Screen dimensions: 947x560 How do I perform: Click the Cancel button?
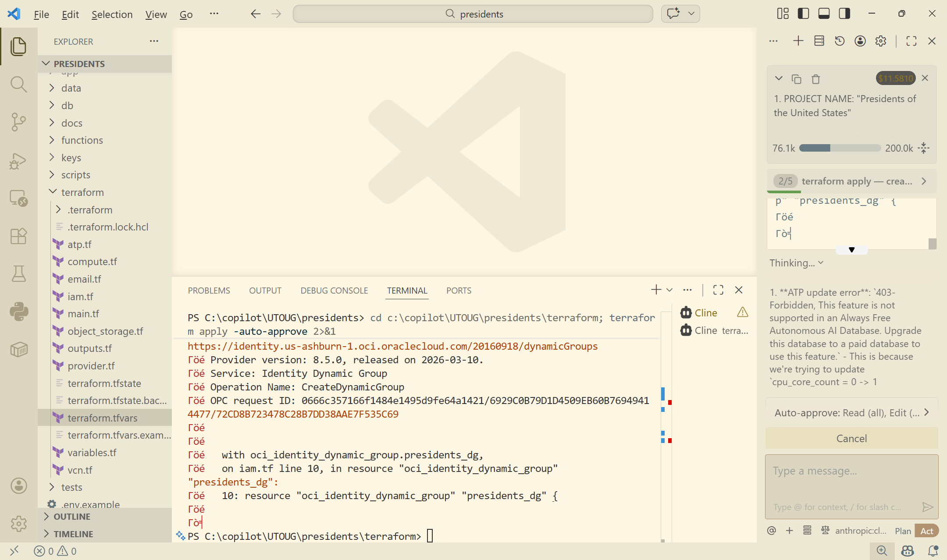pyautogui.click(x=851, y=438)
